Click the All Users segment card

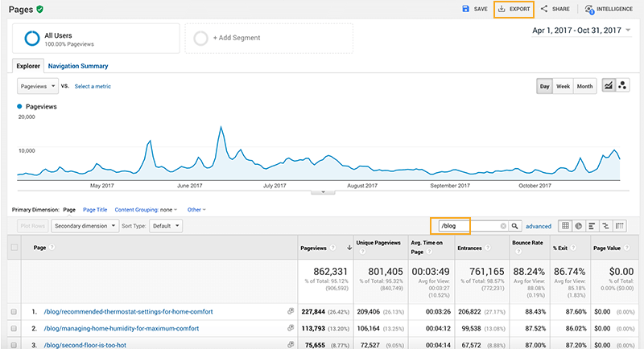pos(96,38)
